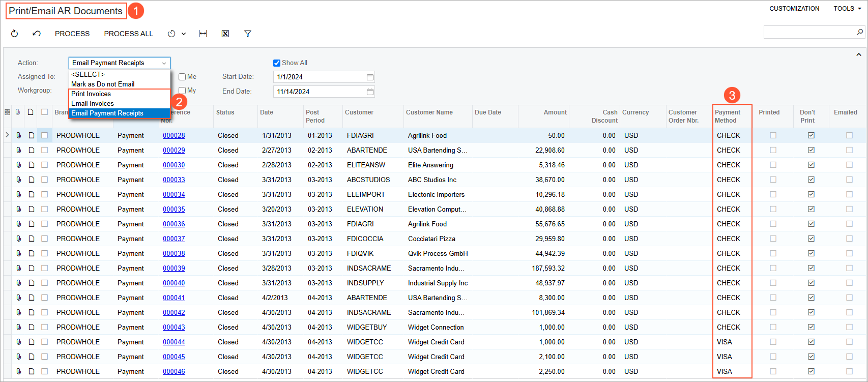Screen dimensions: 868x382
Task: Toggle Emailed checkbox for payment 000033
Action: 849,180
